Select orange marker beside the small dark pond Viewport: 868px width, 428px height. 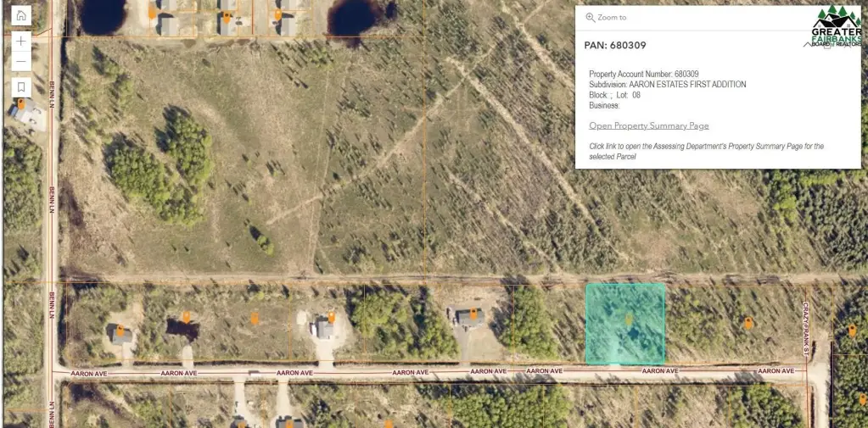(x=186, y=317)
